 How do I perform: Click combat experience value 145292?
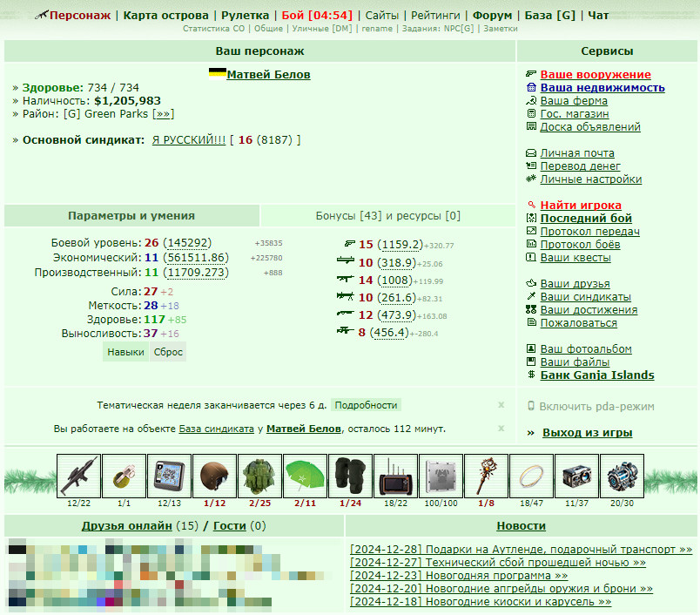[187, 242]
